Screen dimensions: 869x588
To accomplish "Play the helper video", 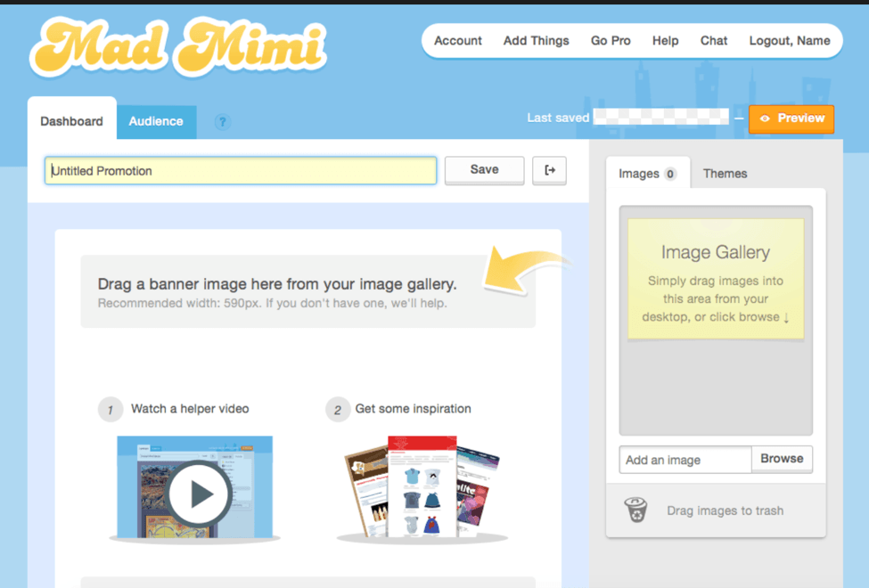I will tap(201, 493).
